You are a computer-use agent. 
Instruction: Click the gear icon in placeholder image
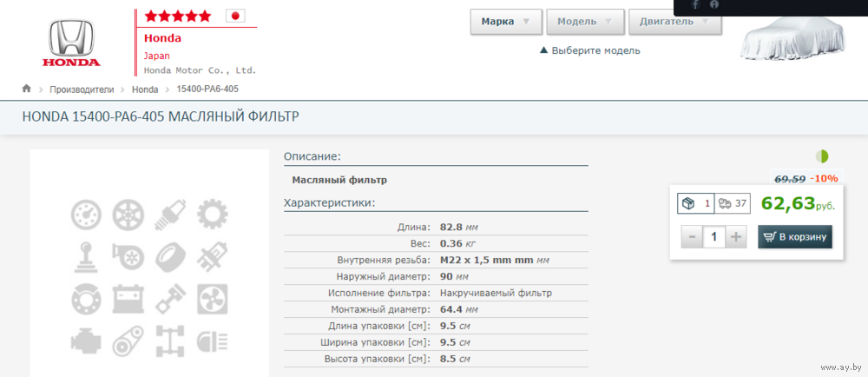[x=213, y=216]
